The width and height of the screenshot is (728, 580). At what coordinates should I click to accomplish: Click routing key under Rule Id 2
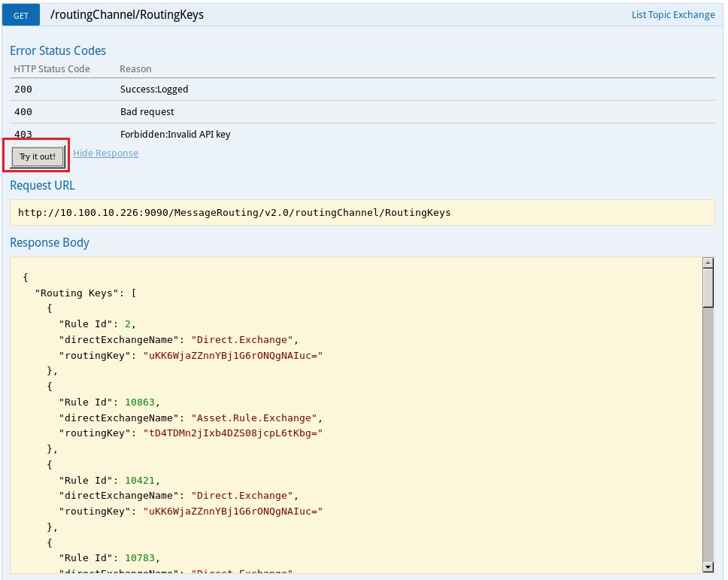(232, 356)
